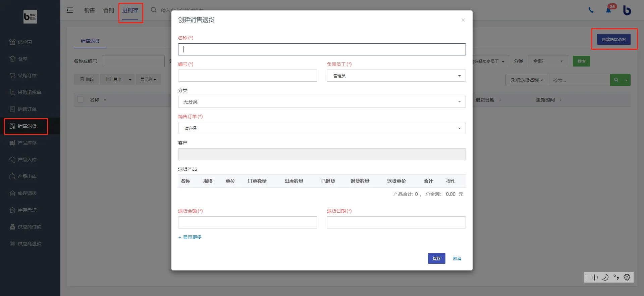Open the 分类 全部 filter dropdown
The height and width of the screenshot is (296, 644).
[x=548, y=61]
